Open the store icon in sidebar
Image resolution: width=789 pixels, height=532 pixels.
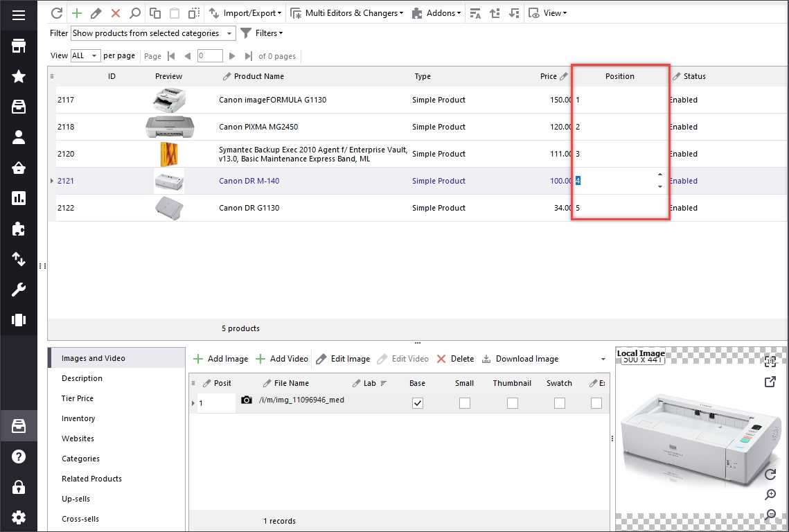19,46
